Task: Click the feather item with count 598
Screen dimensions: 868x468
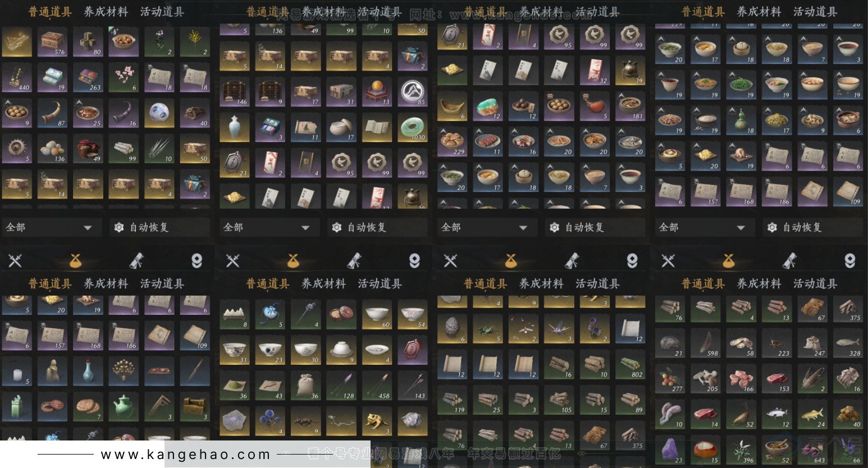Action: click(706, 342)
